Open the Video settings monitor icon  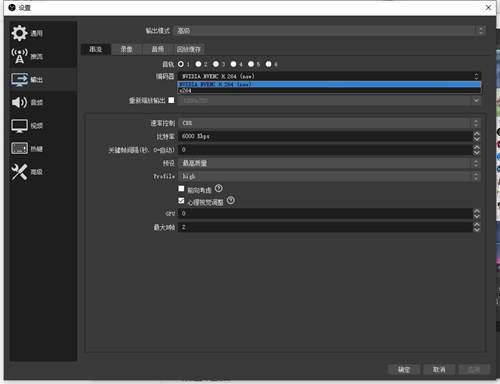click(x=19, y=126)
